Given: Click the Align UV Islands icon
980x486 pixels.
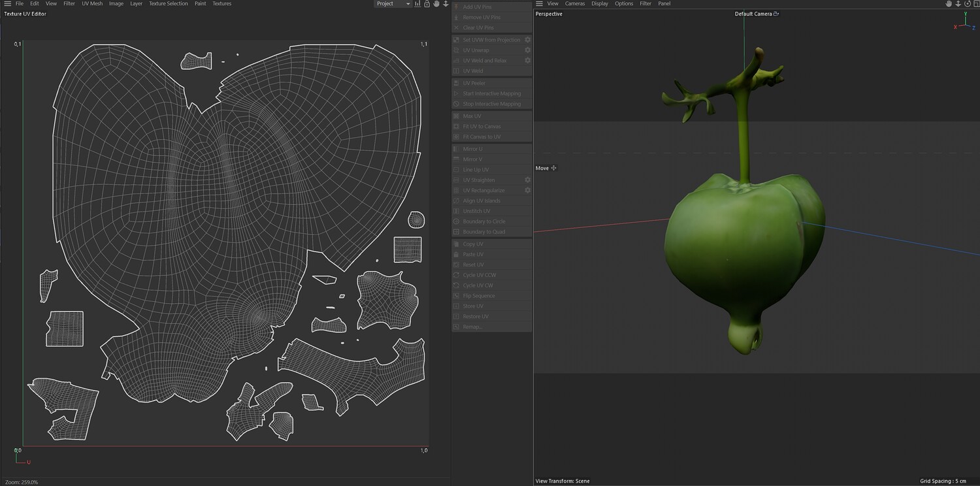Looking at the screenshot, I should tap(456, 201).
